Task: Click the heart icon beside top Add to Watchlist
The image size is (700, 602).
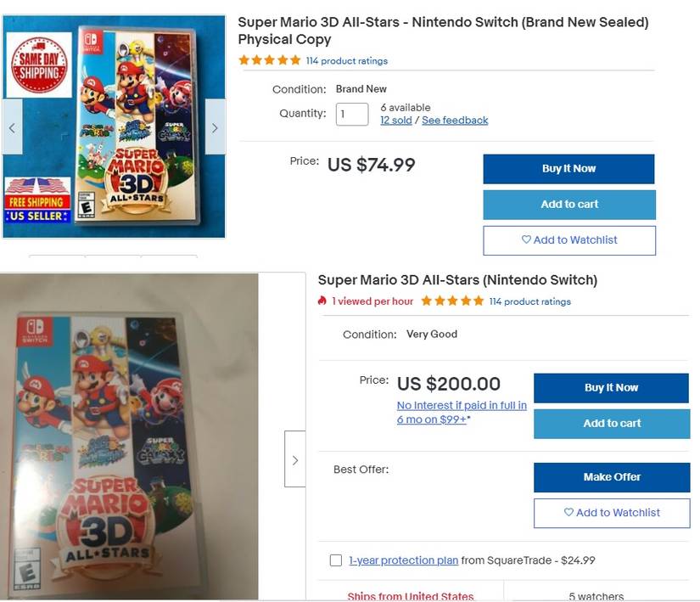Action: tap(528, 240)
